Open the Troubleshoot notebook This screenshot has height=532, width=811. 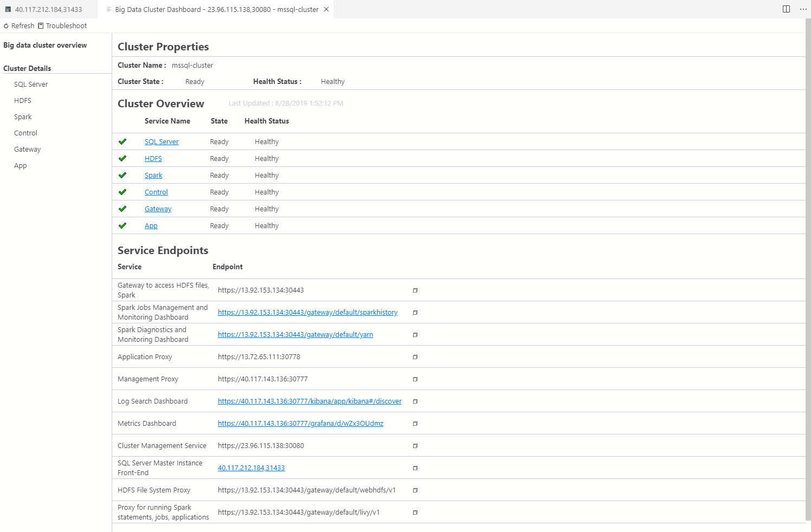62,26
